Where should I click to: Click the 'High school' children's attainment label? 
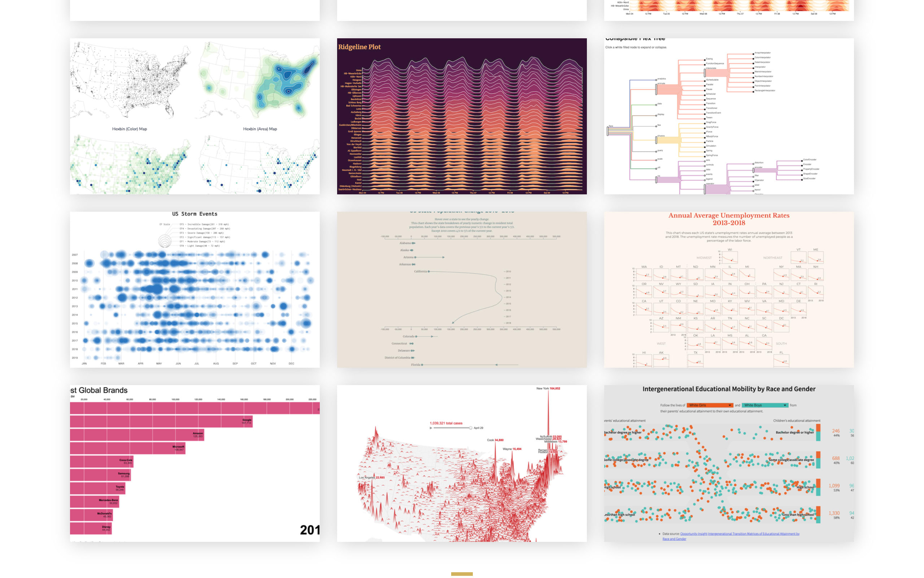[805, 487]
